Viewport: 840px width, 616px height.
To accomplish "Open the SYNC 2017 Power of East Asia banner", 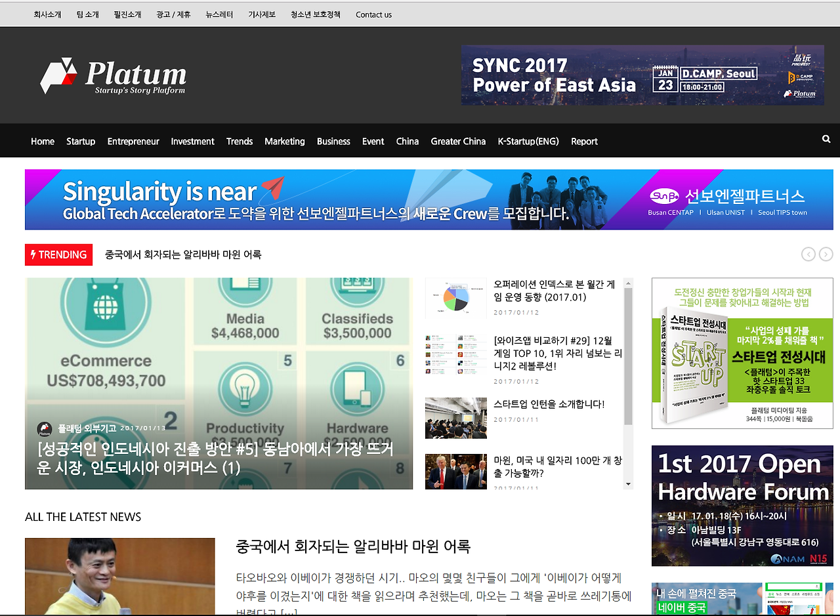I will tap(642, 75).
